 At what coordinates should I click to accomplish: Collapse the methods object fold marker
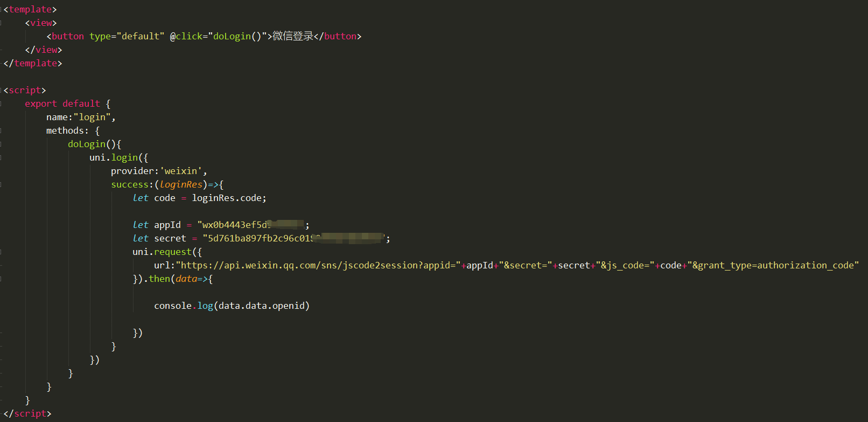click(x=2, y=131)
